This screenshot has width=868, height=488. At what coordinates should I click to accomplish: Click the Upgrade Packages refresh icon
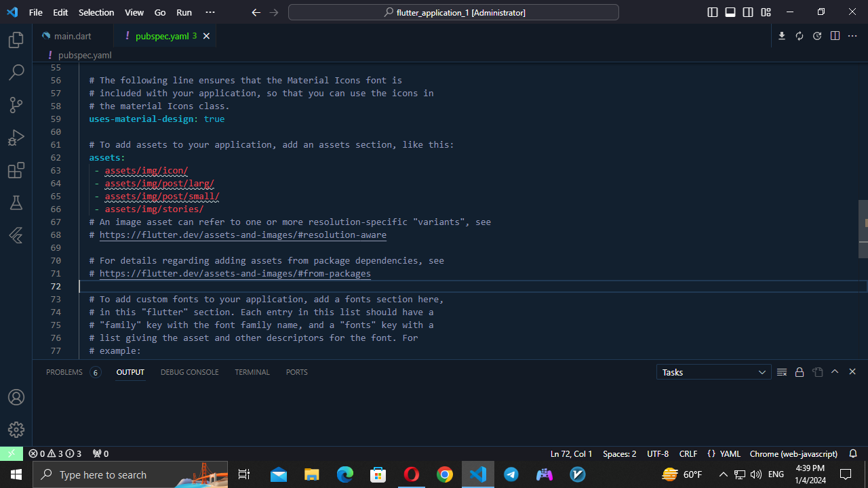coord(800,36)
